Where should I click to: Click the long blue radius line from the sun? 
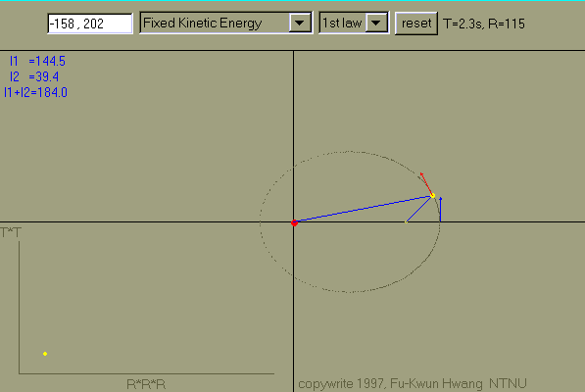pos(363,209)
